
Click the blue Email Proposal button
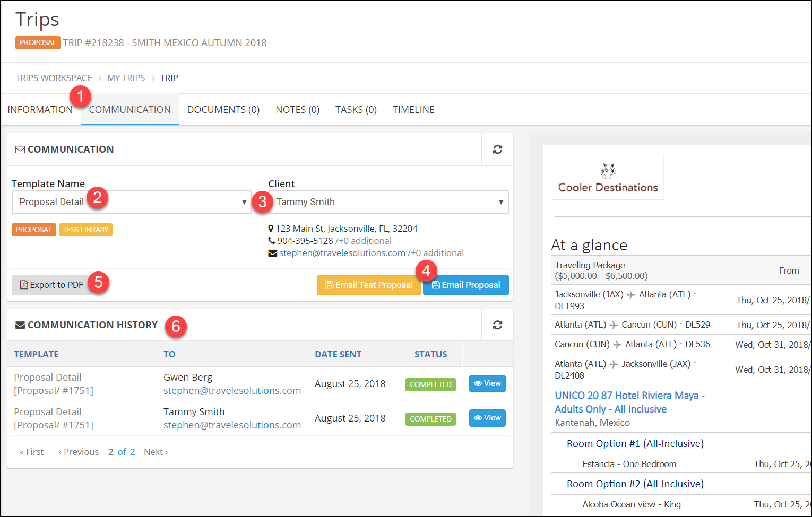click(466, 285)
